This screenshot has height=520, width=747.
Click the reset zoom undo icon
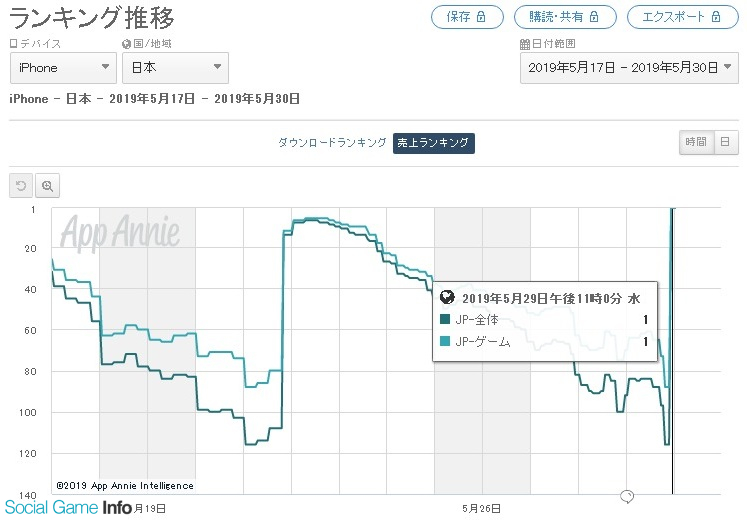coord(20,186)
